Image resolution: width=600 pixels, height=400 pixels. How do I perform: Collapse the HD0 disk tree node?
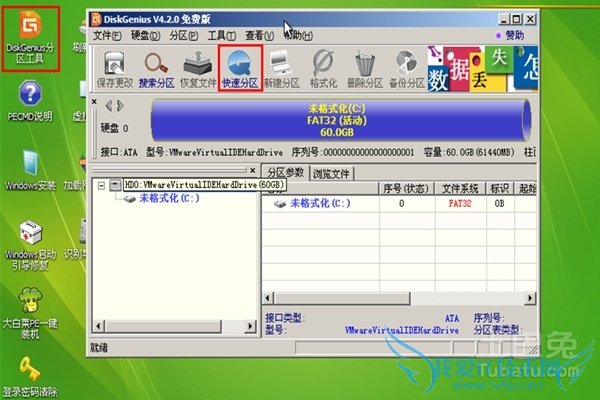[101, 186]
